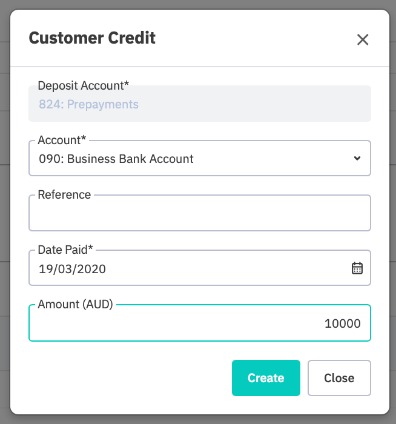Click empty left area of Amount field
This screenshot has width=396, height=424.
click(167, 323)
